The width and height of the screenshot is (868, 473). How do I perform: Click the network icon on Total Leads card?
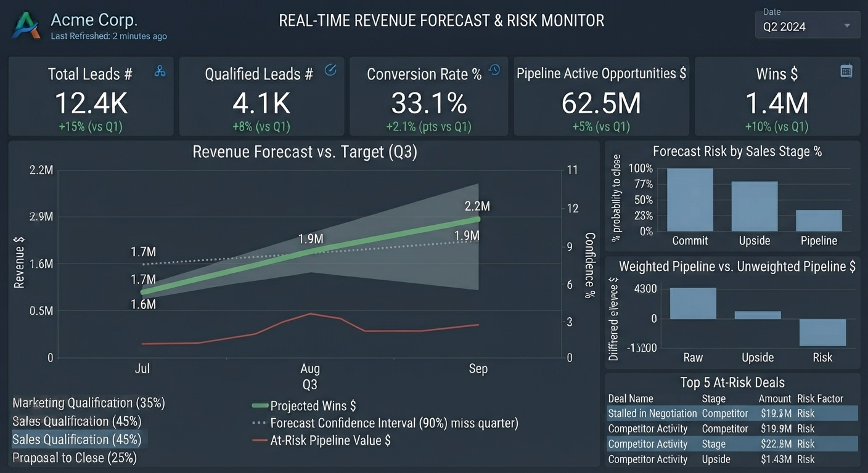160,71
